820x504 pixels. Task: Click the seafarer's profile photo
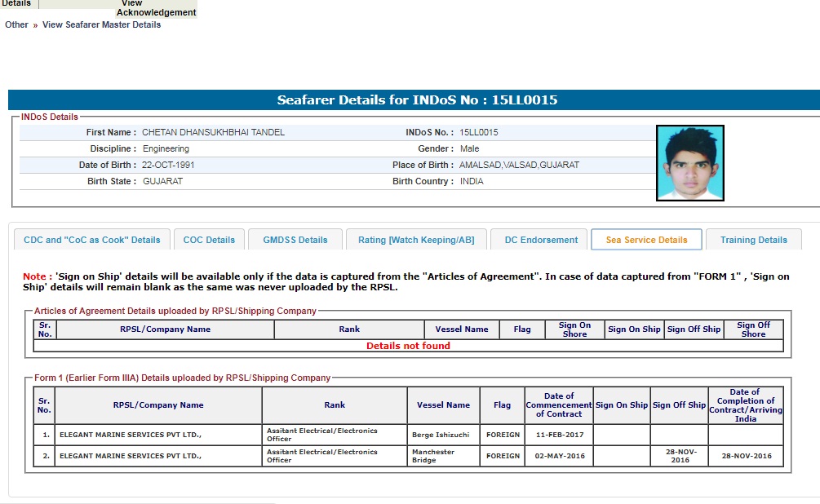tap(689, 163)
